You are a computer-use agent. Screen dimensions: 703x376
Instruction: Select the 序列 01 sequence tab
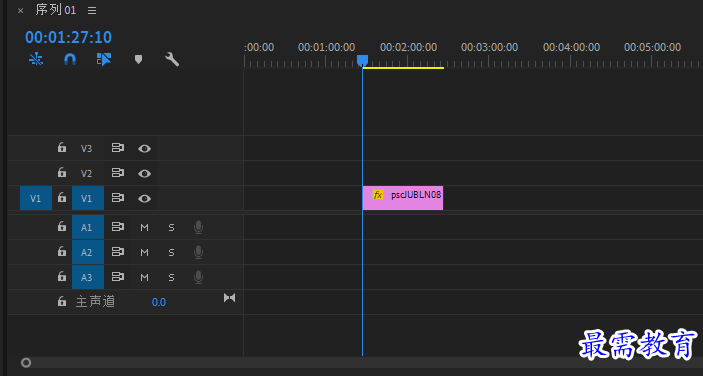[x=56, y=10]
